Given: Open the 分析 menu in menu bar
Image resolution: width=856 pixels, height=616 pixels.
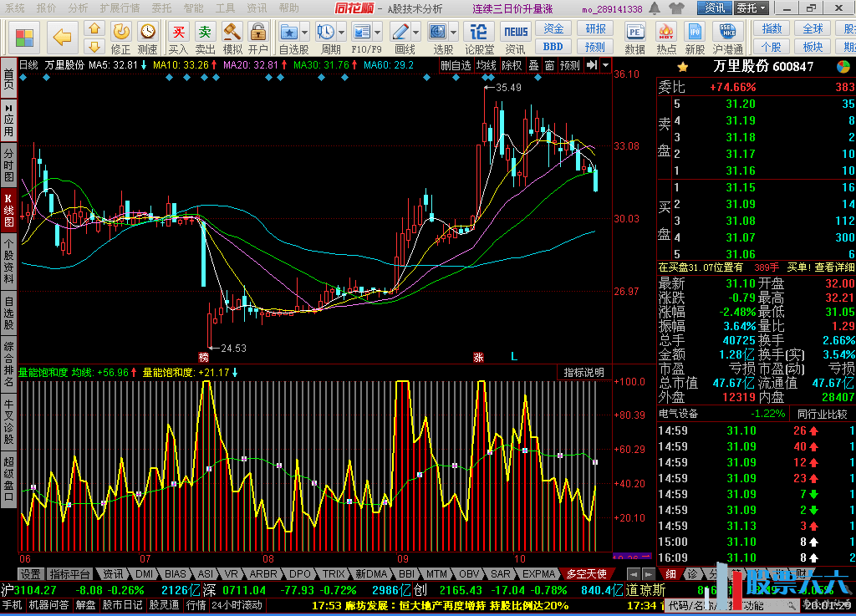Looking at the screenshot, I should 78,8.
